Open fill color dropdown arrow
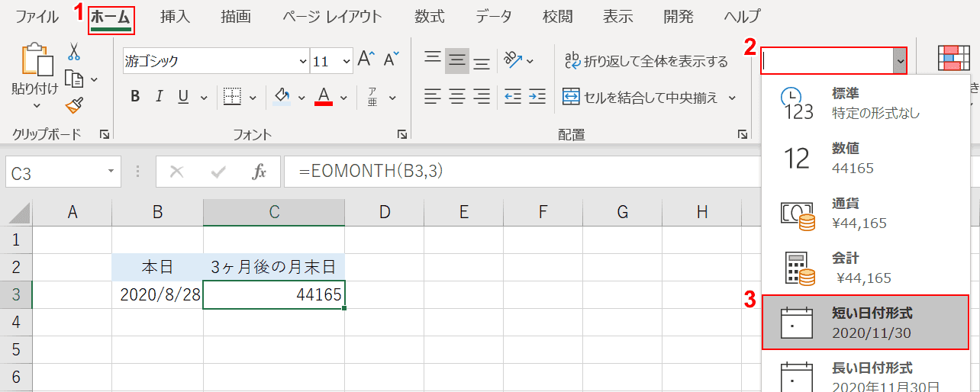 click(301, 98)
